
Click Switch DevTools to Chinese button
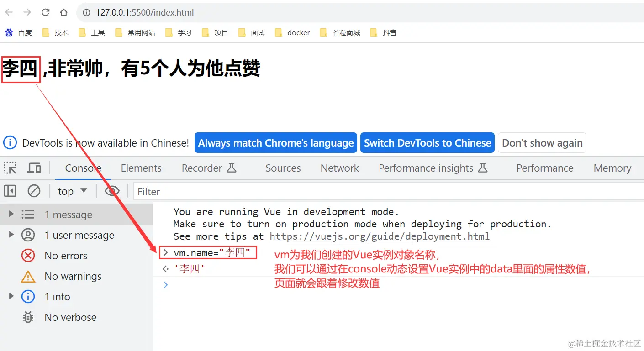pyautogui.click(x=428, y=143)
